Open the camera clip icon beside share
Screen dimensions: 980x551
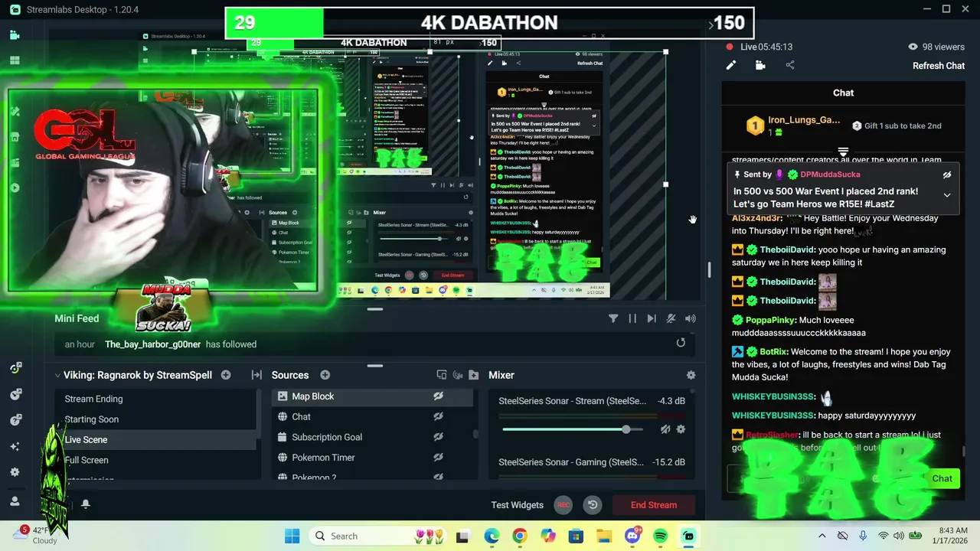pos(760,66)
